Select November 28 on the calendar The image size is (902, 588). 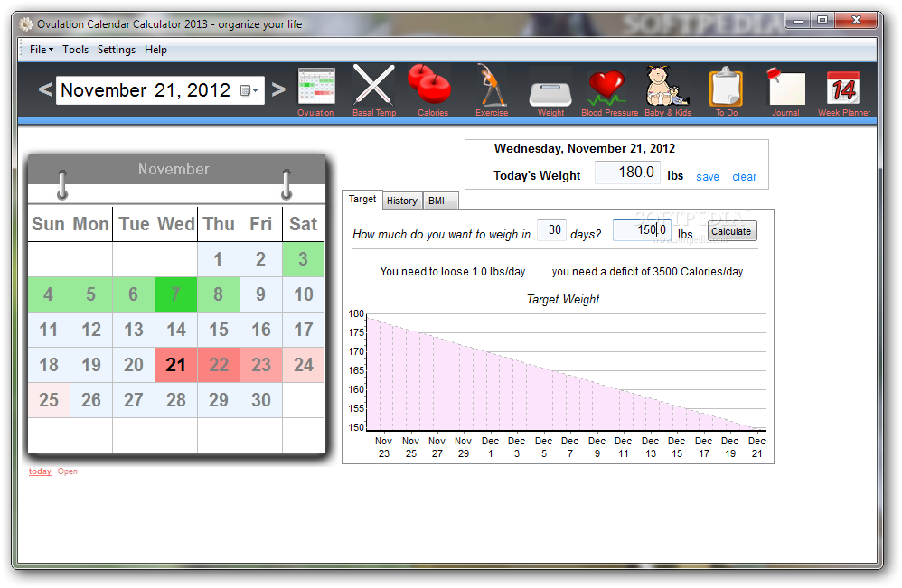click(x=176, y=400)
